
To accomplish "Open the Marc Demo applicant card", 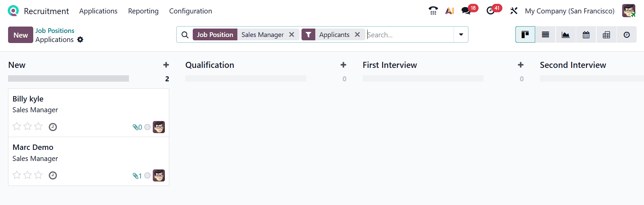I will pos(89,161).
